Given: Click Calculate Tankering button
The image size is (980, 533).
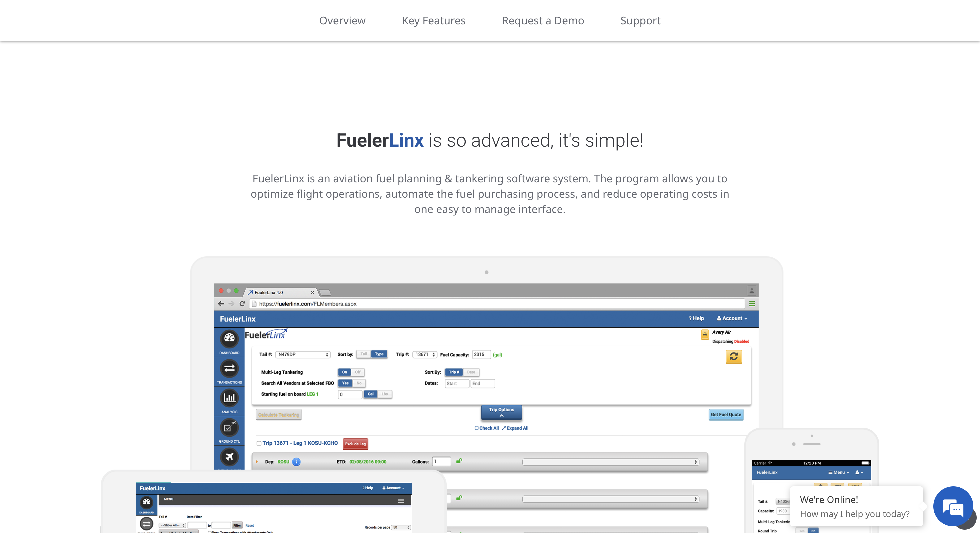Looking at the screenshot, I should 278,415.
